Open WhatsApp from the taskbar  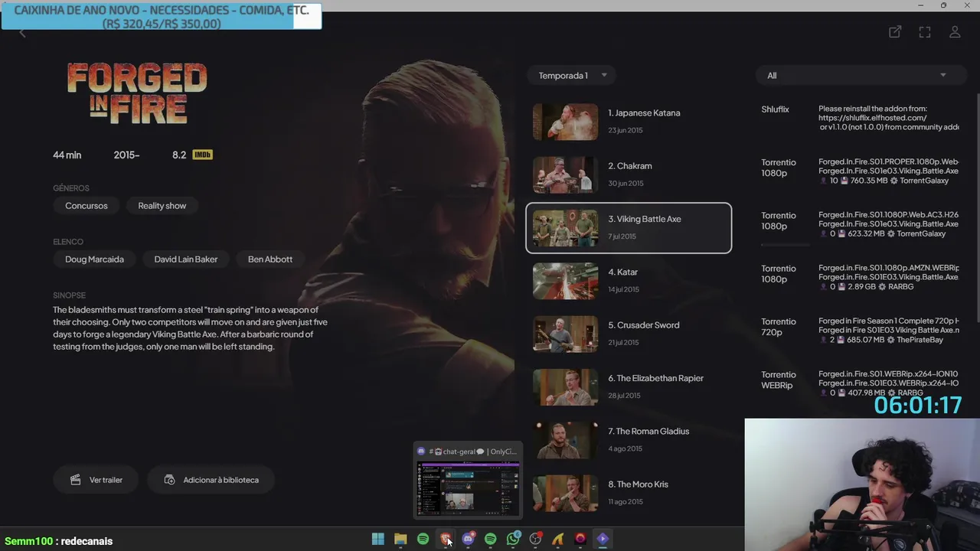[513, 539]
